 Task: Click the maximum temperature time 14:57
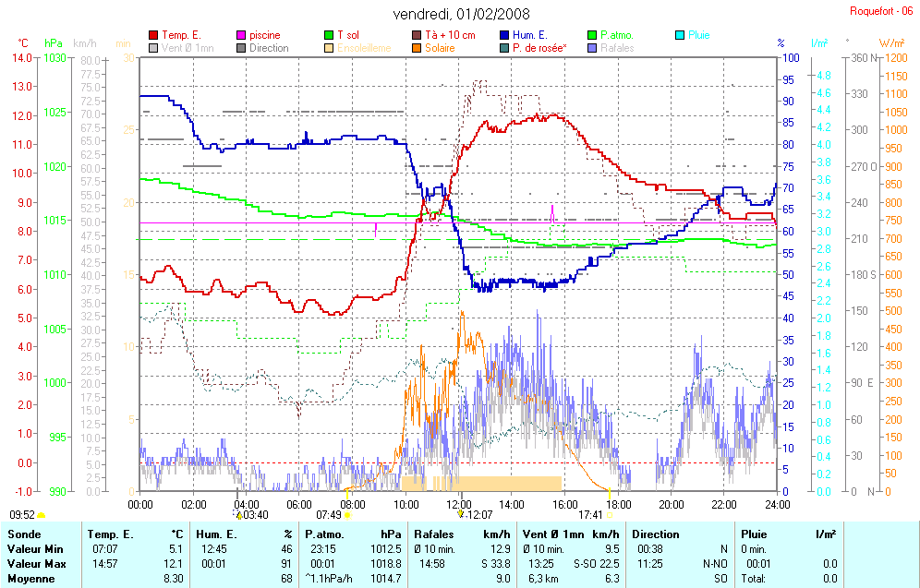click(105, 564)
